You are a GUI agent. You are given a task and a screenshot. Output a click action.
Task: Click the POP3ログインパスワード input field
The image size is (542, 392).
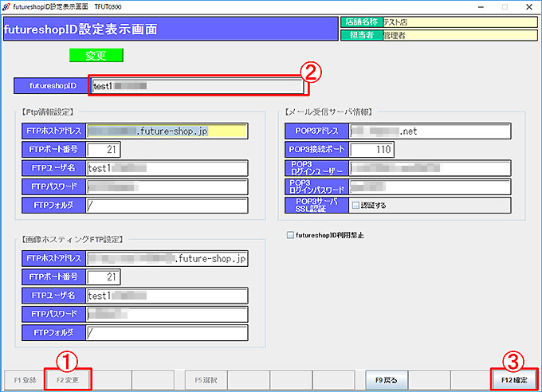coord(430,187)
